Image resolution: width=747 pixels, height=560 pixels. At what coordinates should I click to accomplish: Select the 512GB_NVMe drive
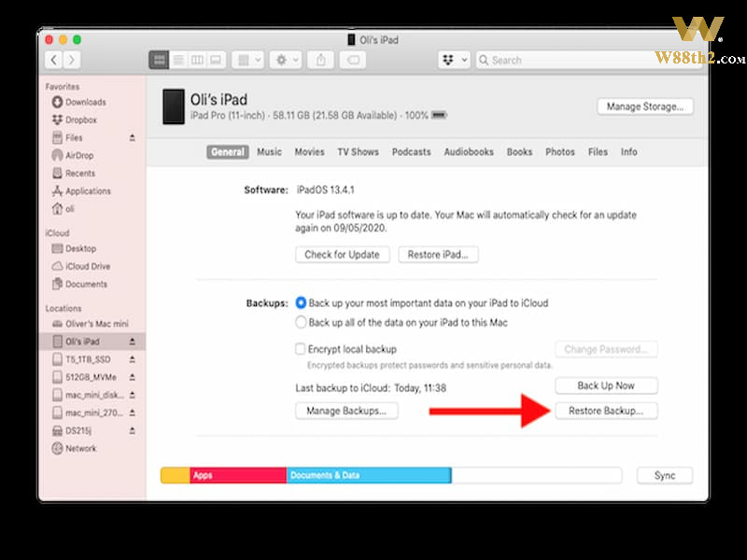[x=84, y=377]
